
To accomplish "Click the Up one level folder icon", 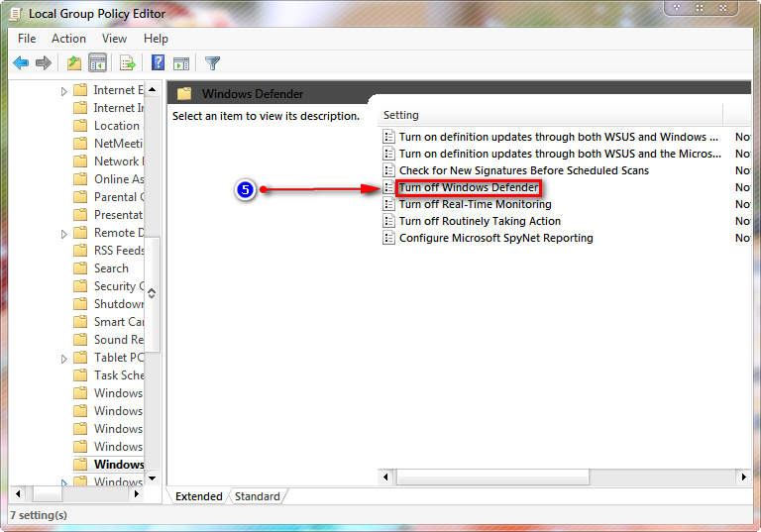I will coord(73,63).
